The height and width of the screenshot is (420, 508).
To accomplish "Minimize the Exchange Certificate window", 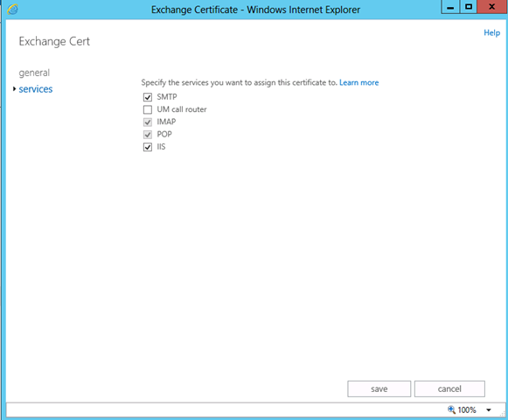I will (450, 7).
